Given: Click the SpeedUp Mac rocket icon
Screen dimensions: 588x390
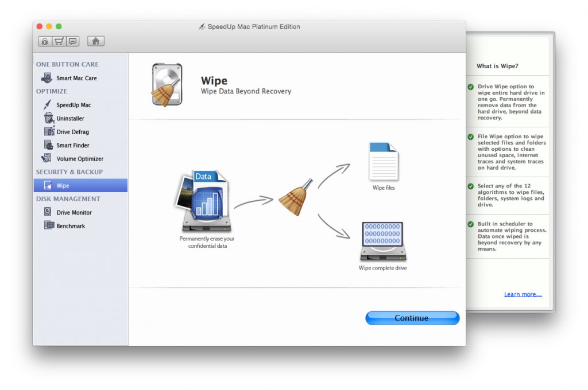Looking at the screenshot, I should (x=48, y=105).
